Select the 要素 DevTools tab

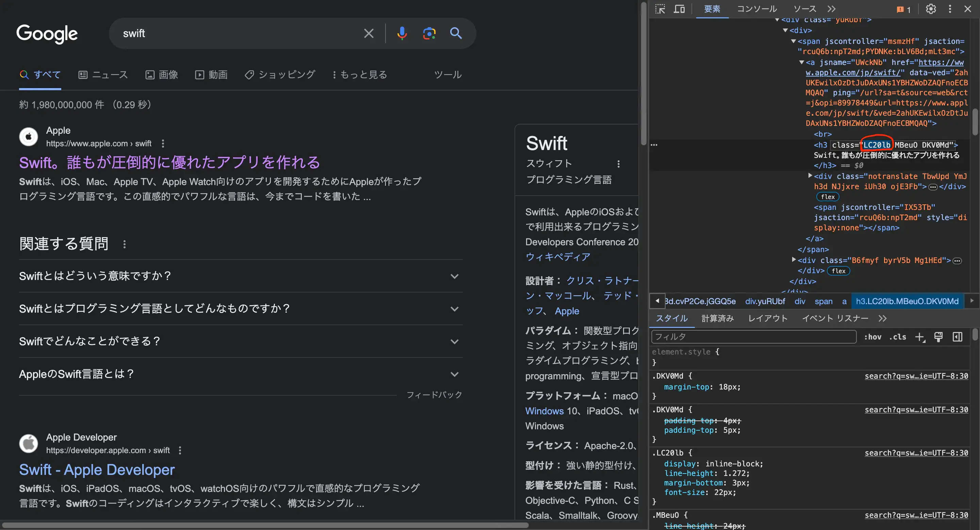712,9
